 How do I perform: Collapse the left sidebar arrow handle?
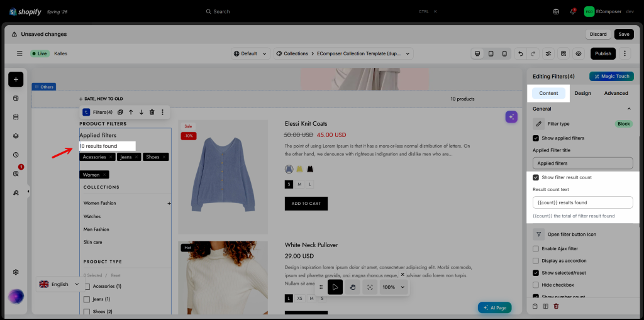point(28,191)
